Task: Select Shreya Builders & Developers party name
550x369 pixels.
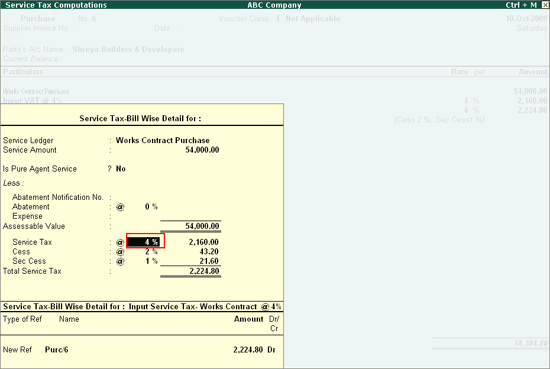Action: click(x=128, y=49)
